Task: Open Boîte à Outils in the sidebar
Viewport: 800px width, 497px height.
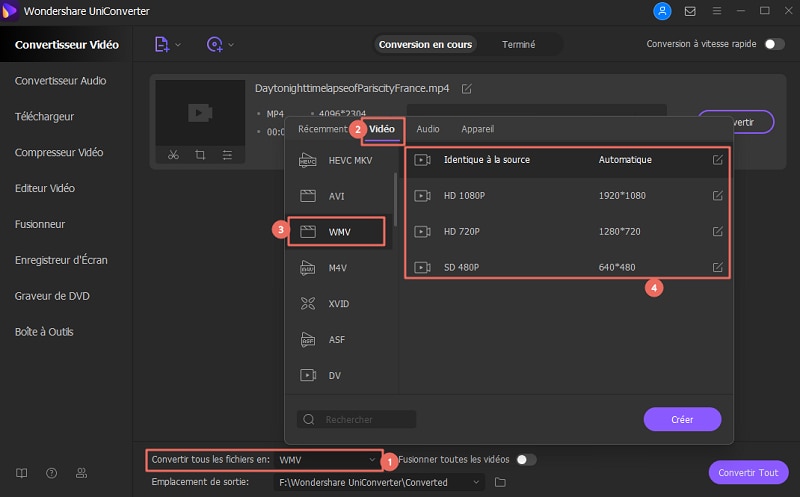Action: [x=44, y=332]
